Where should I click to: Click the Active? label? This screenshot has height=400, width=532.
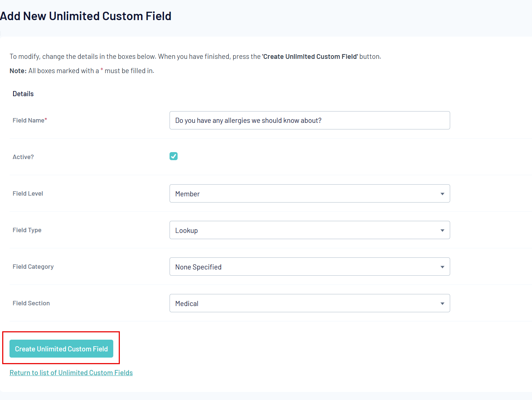(23, 157)
